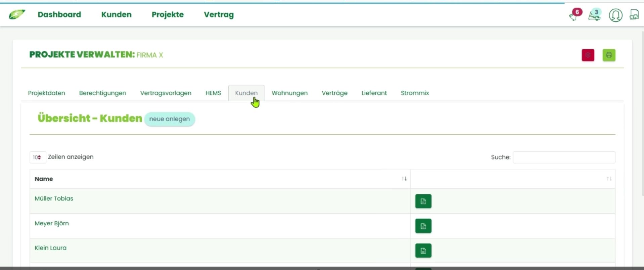Switch to the Verträge tab
This screenshot has width=644, height=270.
click(x=335, y=93)
